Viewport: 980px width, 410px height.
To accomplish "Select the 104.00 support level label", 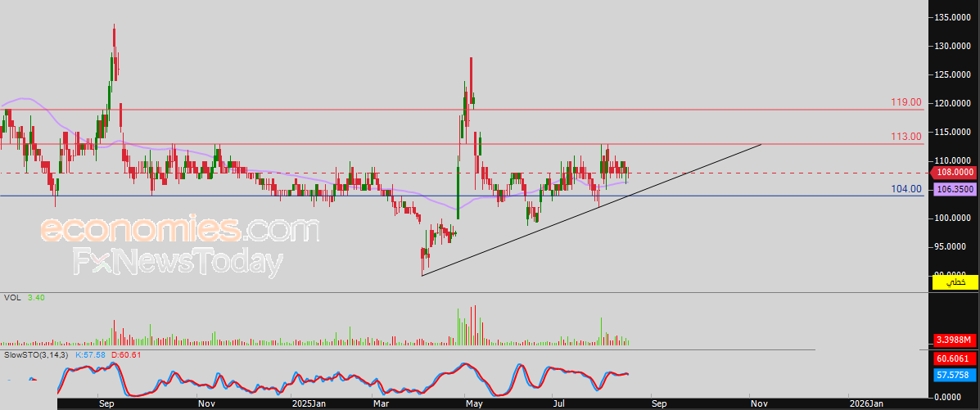I will click(x=905, y=189).
